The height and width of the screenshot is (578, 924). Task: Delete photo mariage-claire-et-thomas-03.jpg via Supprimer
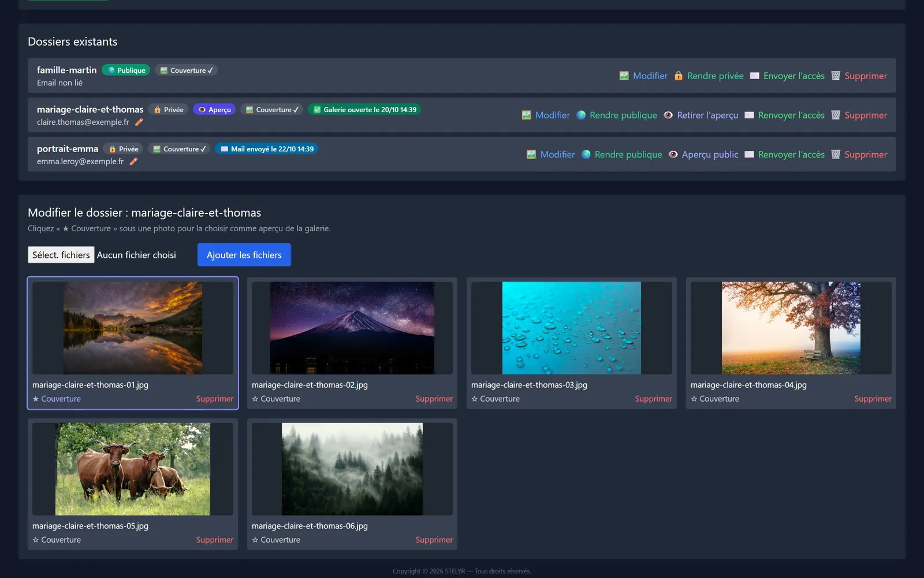pyautogui.click(x=653, y=399)
